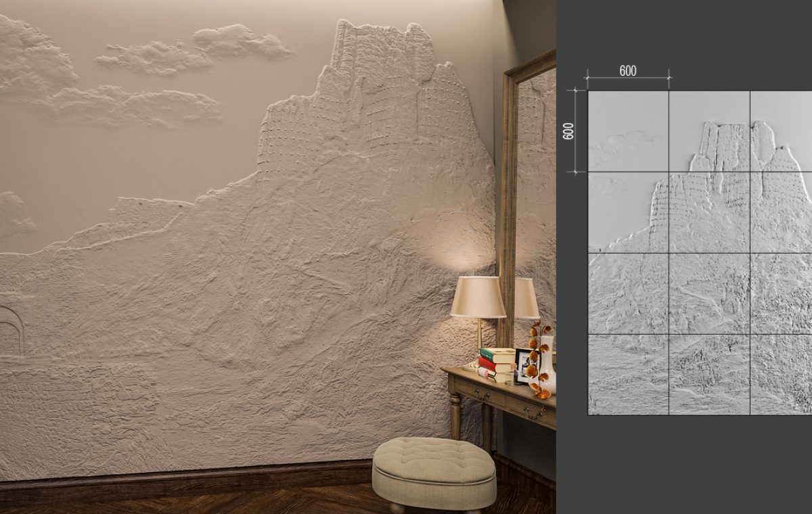Select the third-row left grid tile
Screen dimensions: 812x514
point(628,294)
